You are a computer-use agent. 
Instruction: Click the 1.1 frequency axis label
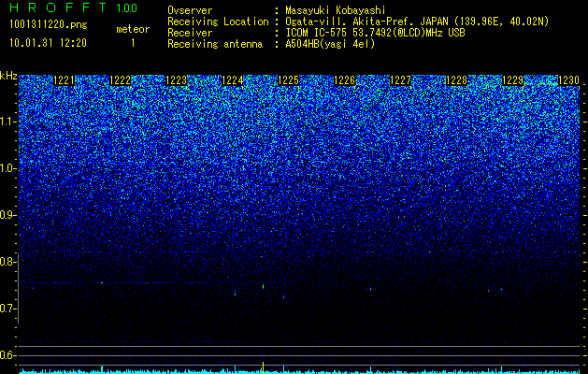point(7,122)
